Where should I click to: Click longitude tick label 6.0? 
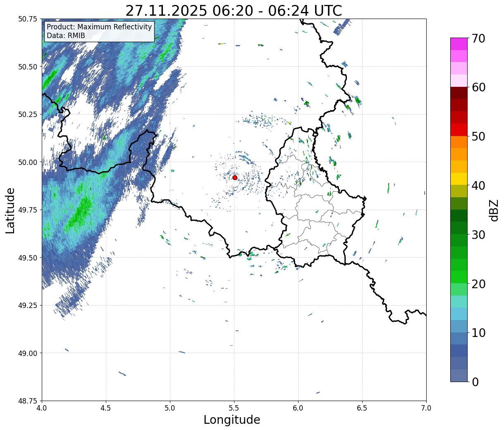click(x=298, y=408)
